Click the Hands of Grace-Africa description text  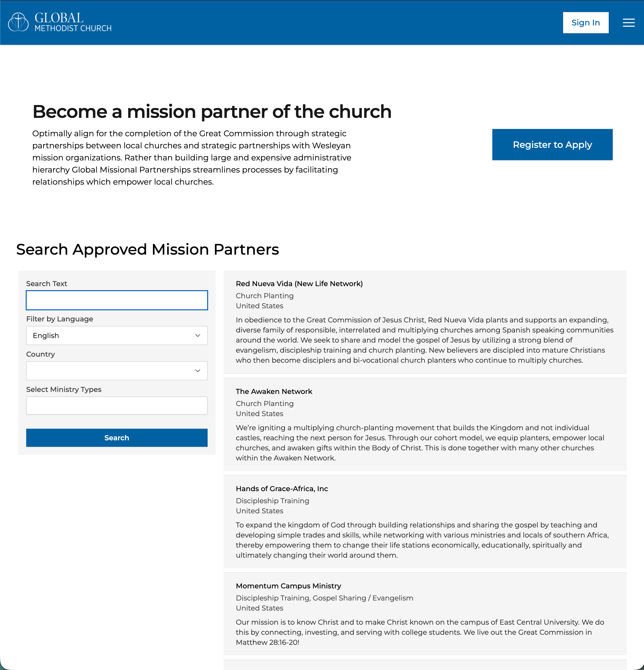(x=422, y=540)
